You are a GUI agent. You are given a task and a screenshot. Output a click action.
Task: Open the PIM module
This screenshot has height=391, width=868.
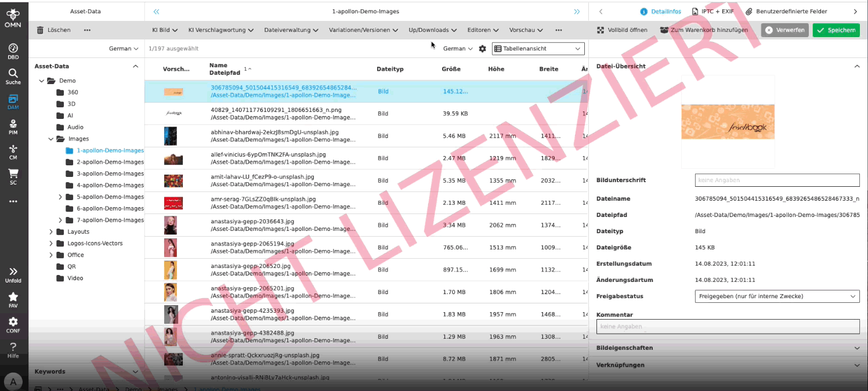[x=13, y=127]
